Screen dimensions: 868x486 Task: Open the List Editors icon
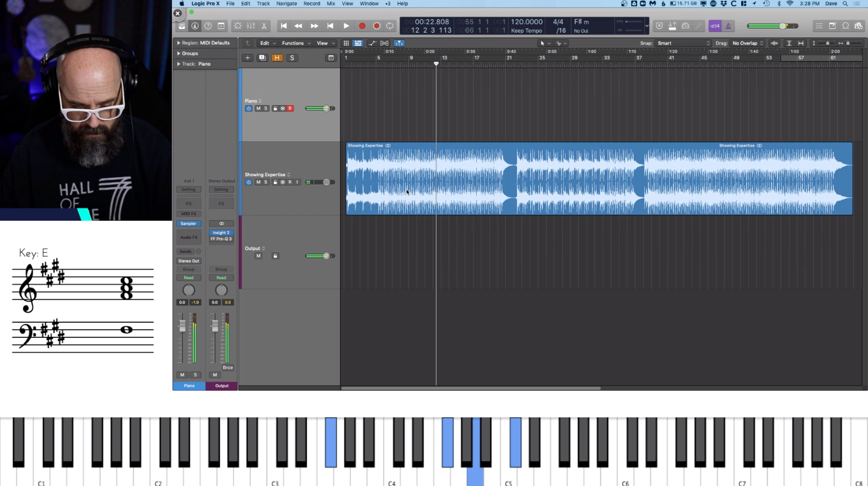click(819, 26)
